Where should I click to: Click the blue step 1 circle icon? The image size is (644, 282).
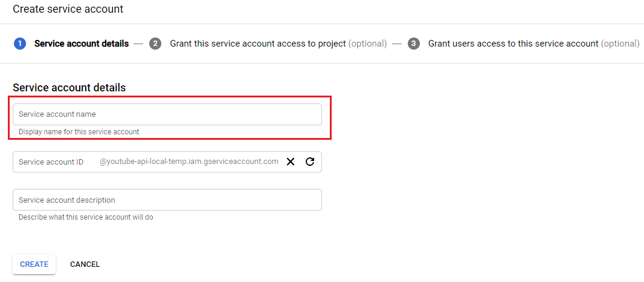[20, 44]
